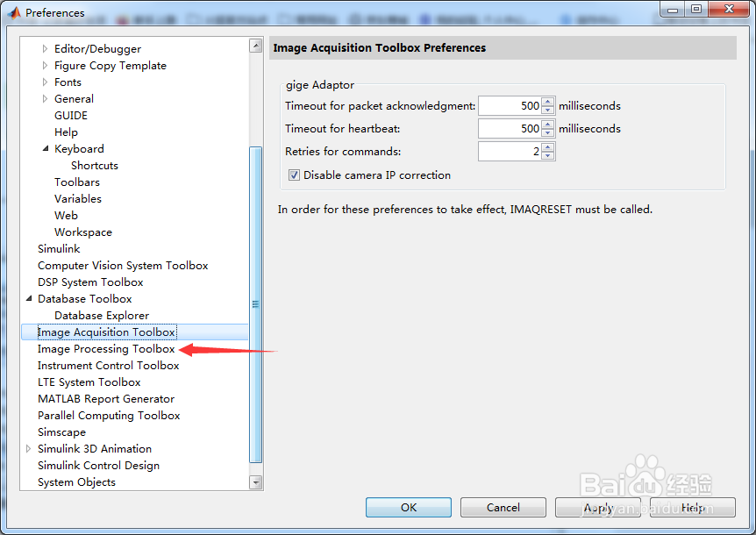Select Parallel Computing Toolbox

[x=109, y=416]
